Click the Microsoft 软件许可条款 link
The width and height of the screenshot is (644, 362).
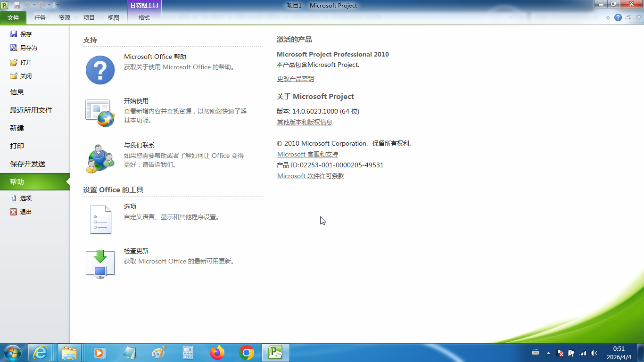click(311, 176)
